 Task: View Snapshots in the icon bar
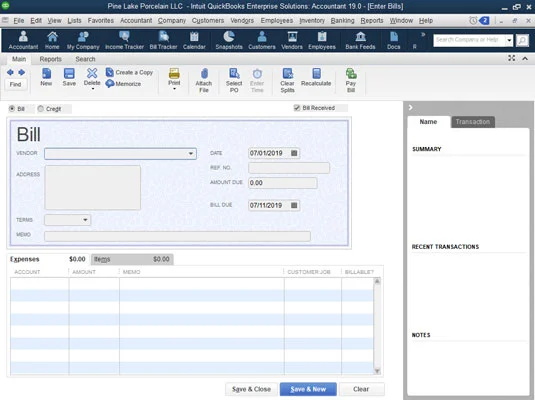(229, 40)
